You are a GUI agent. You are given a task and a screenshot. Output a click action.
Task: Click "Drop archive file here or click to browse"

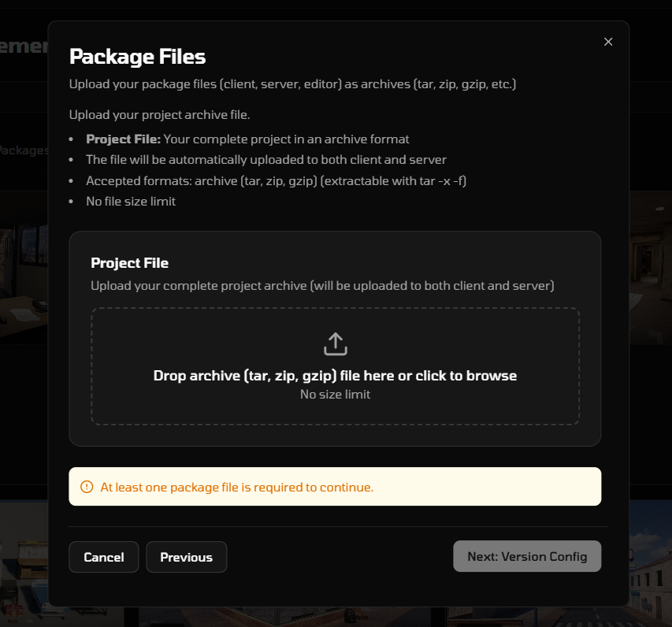(x=335, y=376)
